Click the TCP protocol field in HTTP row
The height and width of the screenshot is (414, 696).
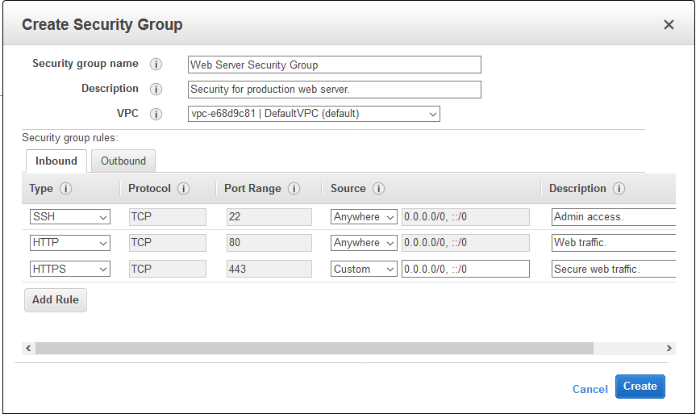168,243
